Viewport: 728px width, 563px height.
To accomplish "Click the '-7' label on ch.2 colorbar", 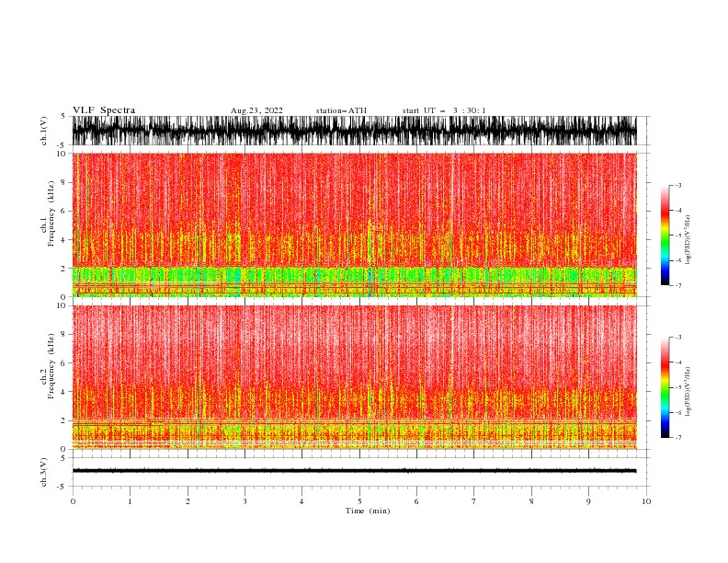I will (x=678, y=437).
